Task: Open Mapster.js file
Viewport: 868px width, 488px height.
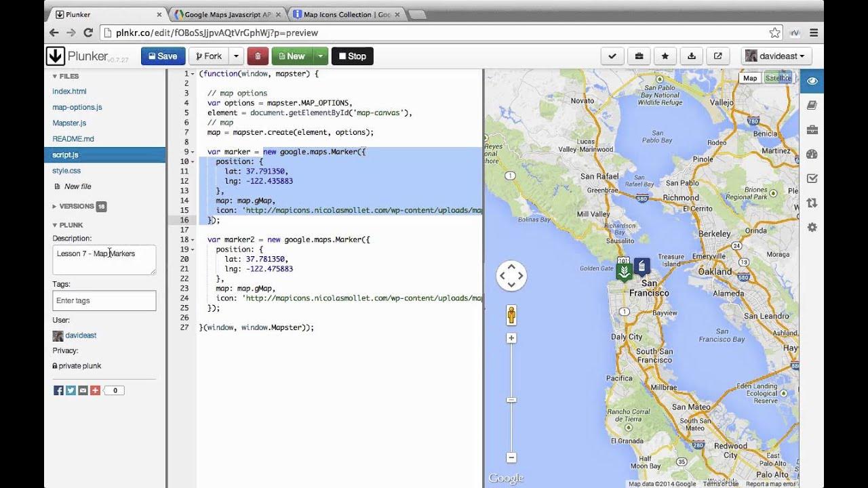Action: coord(69,123)
